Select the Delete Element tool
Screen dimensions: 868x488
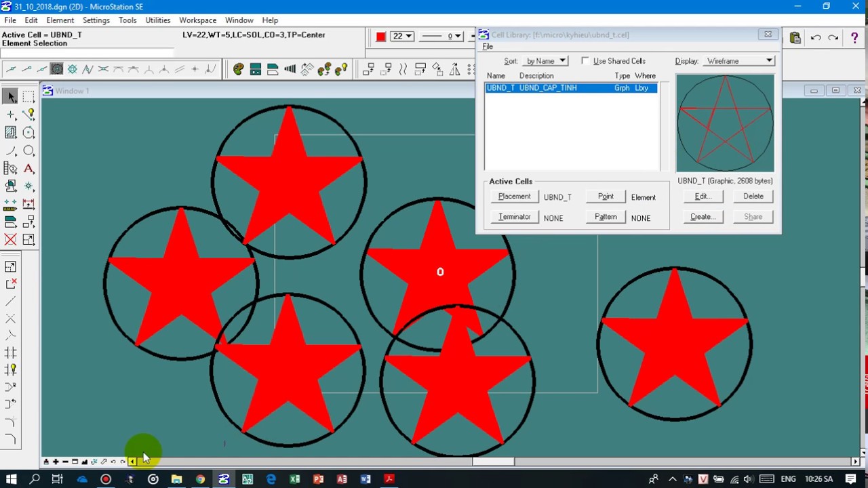click(11, 239)
